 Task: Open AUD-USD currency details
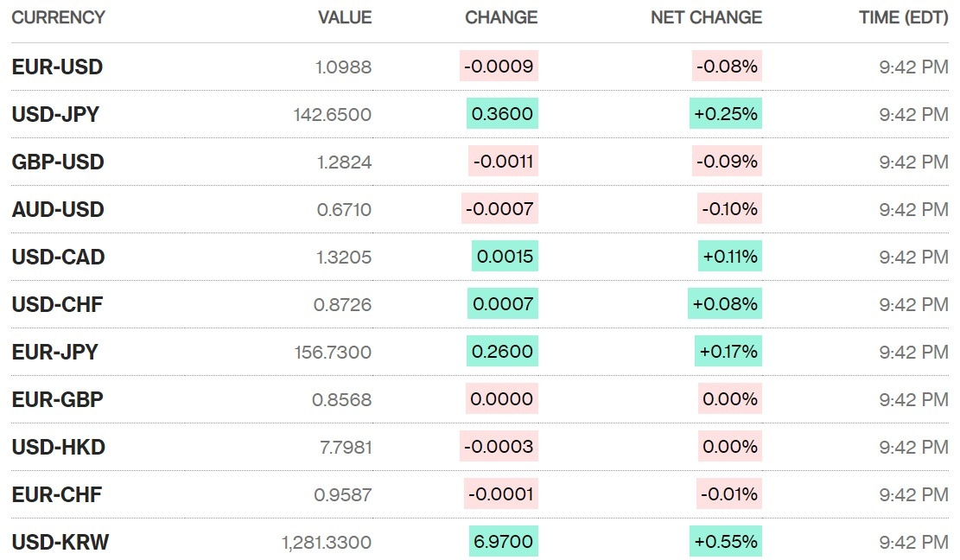[58, 209]
